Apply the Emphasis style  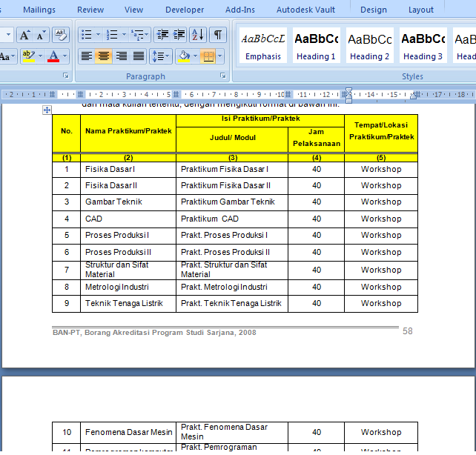(263, 45)
